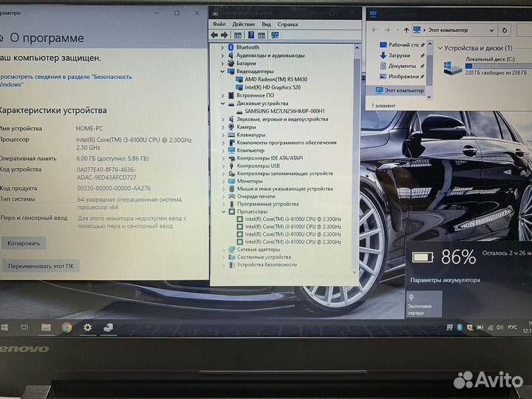The width and height of the screenshot is (532, 399).
Task: Open Параметры аккумулятора link
Action: (445, 280)
